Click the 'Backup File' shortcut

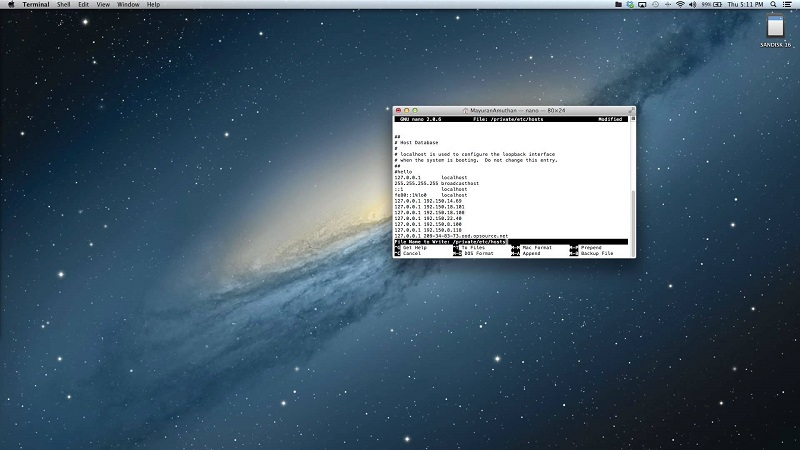pyautogui.click(x=592, y=254)
